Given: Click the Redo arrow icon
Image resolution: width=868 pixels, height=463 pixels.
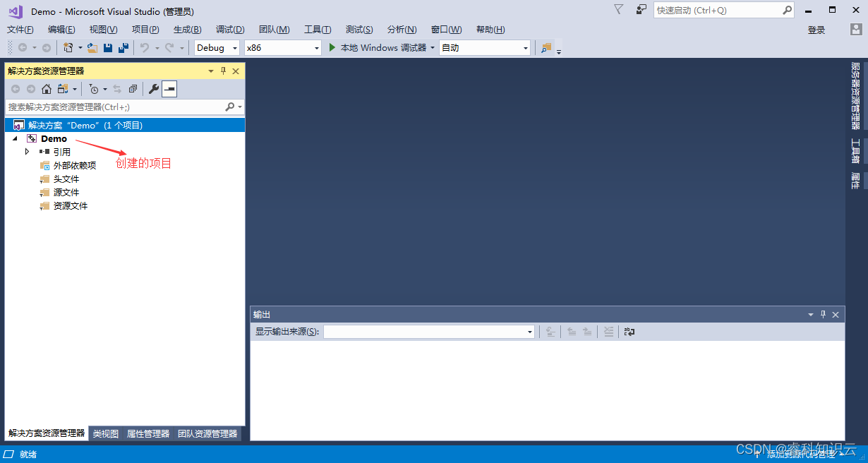Looking at the screenshot, I should (169, 47).
